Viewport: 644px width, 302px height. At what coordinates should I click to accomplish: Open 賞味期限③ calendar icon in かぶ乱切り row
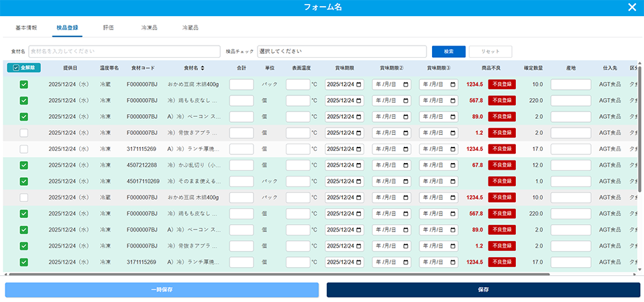453,165
